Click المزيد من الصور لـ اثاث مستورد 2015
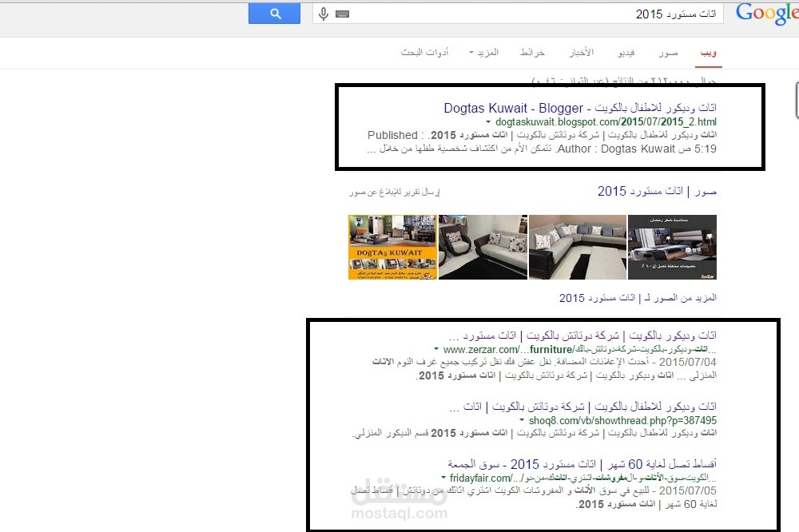The width and height of the screenshot is (799, 532). tap(638, 298)
